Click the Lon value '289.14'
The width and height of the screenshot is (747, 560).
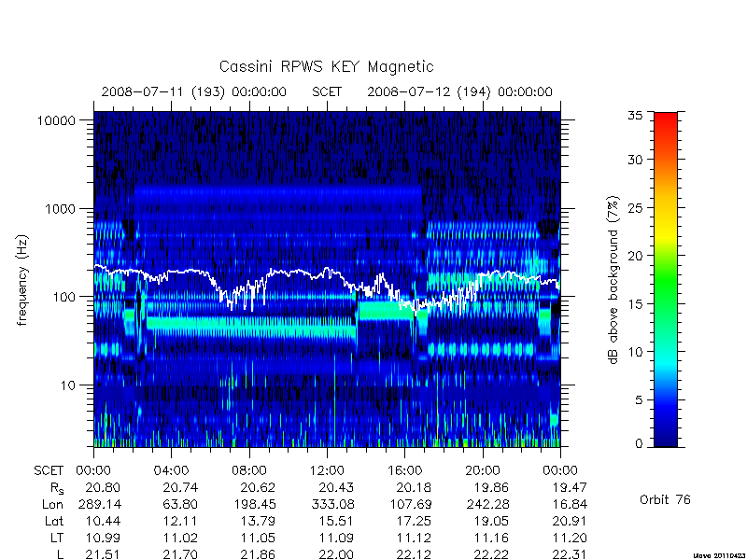click(x=100, y=504)
